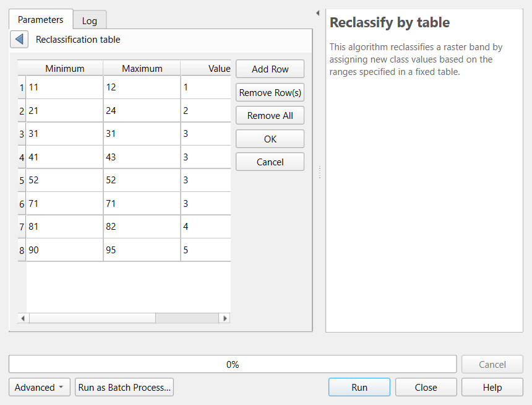Open the Advanced dropdown menu
Viewport: 532px width, 405px height.
(x=40, y=387)
